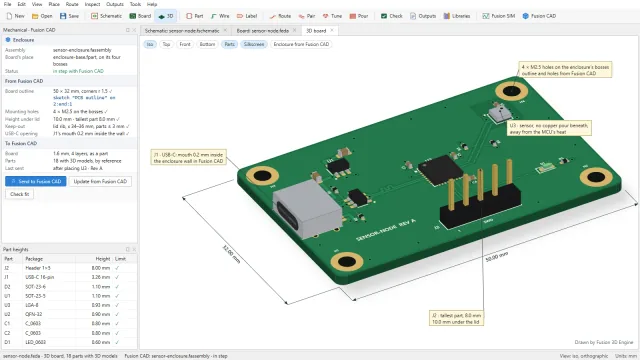The image size is (640, 360).
Task: Click Send to Fusion CAD button
Action: tap(36, 181)
